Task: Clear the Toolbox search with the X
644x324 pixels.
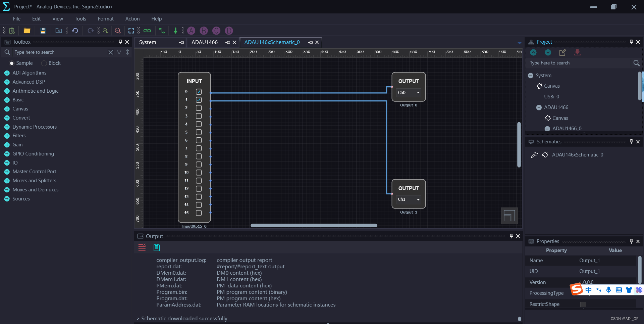Action: (111, 52)
